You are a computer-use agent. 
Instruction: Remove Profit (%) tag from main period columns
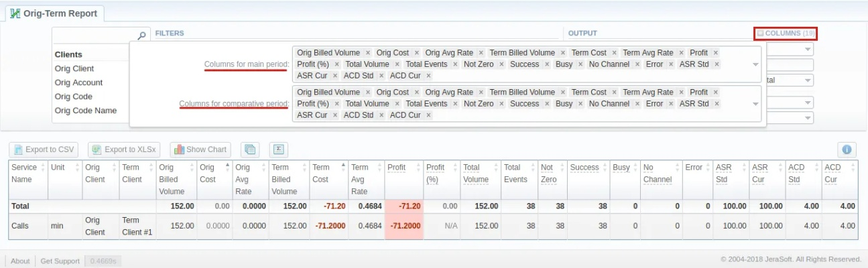(336, 64)
